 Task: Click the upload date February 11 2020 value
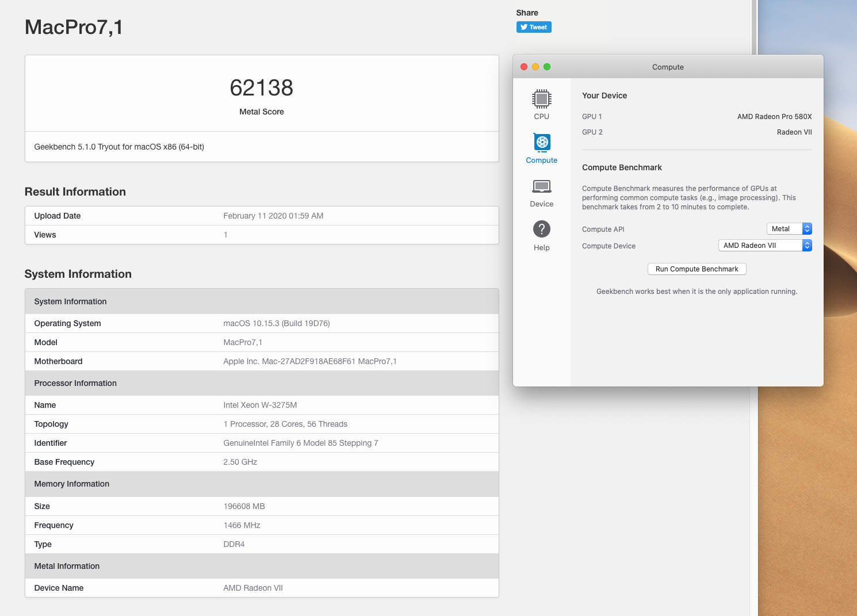click(x=273, y=216)
